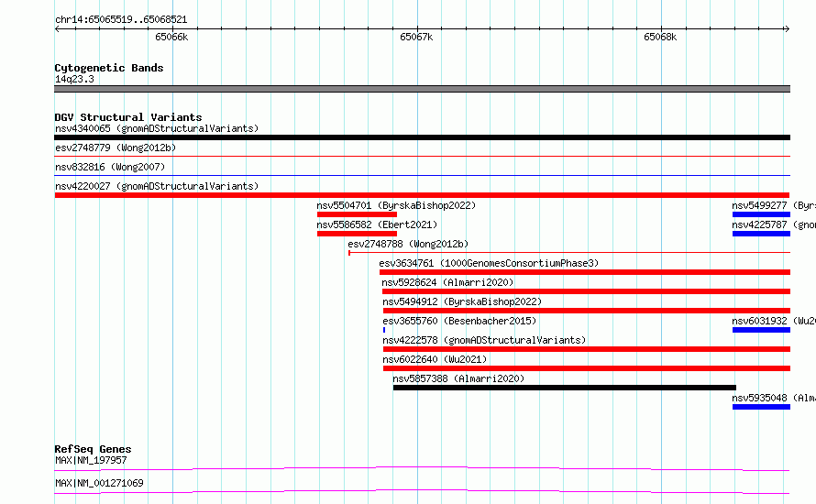
Task: Open the MAX|NM_001271069 gene label
Action: [99, 483]
